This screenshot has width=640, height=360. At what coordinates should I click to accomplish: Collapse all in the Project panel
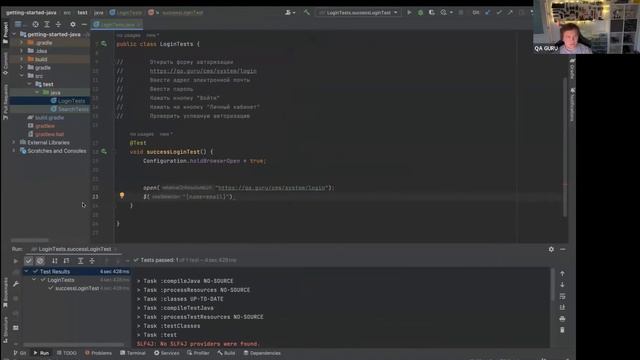58,24
